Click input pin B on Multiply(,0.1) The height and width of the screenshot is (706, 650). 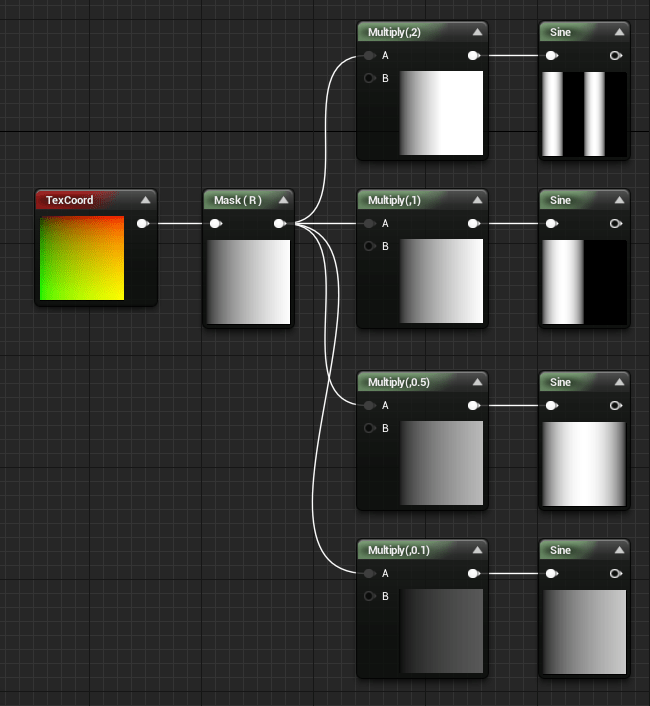click(369, 596)
